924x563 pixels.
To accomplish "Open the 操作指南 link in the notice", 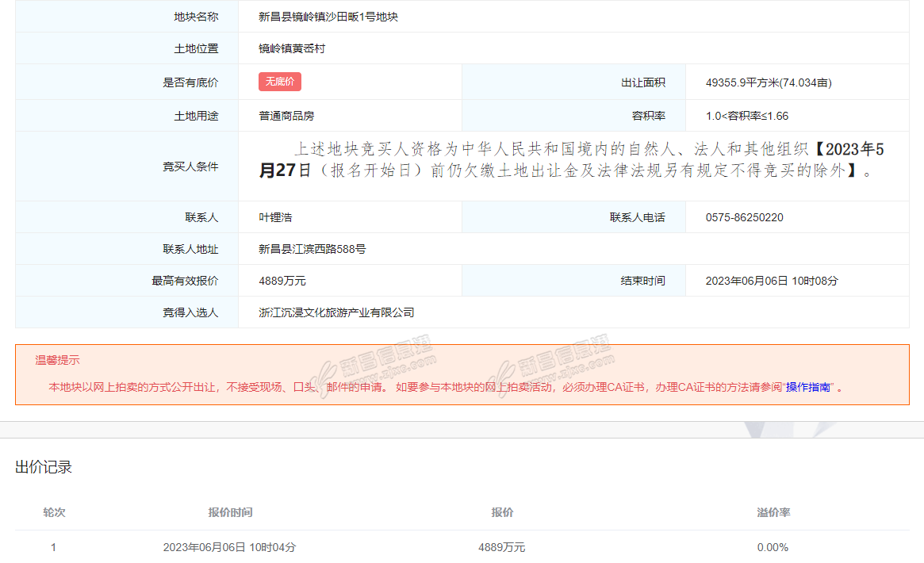I will pos(808,388).
